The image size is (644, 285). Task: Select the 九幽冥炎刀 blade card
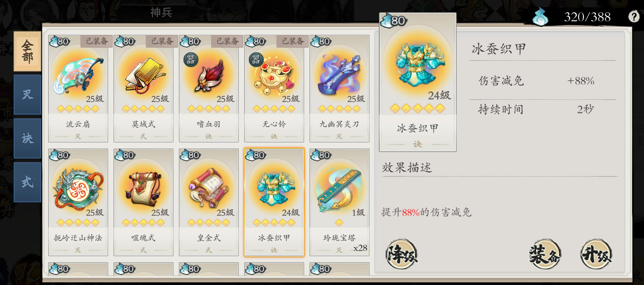click(x=339, y=89)
